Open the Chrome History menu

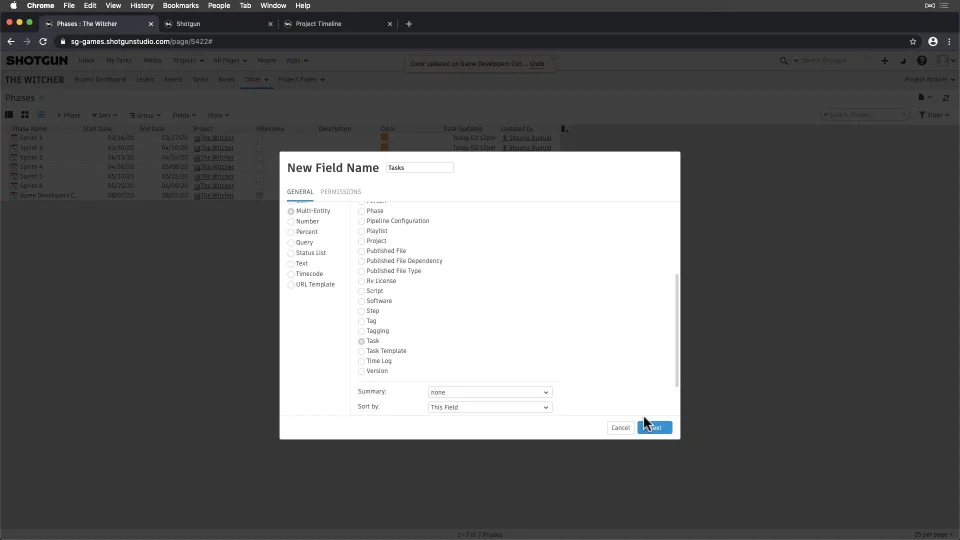pos(141,6)
